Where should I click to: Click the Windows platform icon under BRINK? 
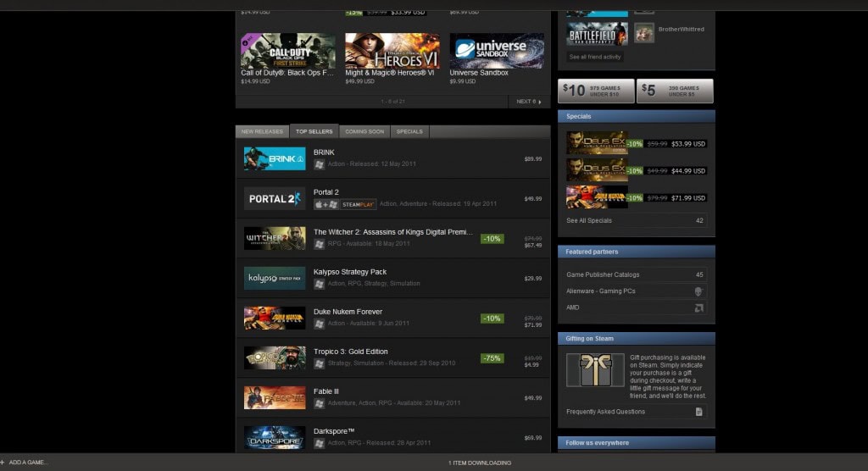(319, 164)
